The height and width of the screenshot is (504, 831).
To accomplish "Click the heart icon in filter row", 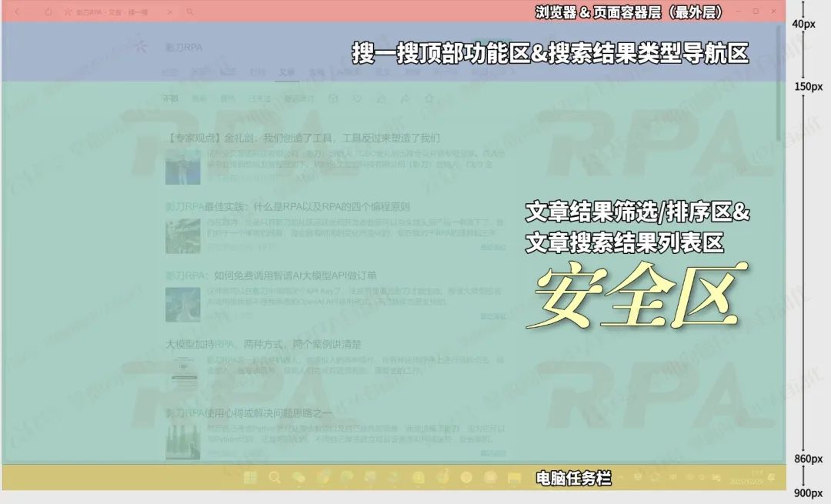I will pos(357,98).
